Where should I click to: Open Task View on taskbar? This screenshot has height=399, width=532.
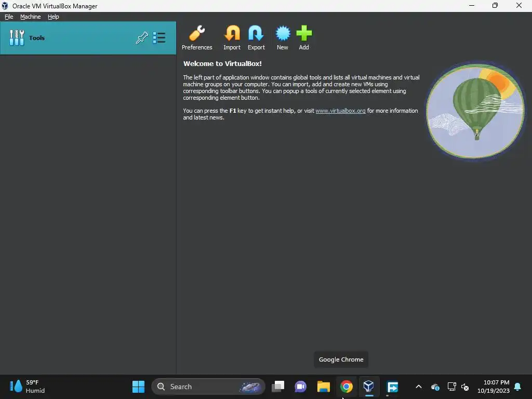coord(278,387)
